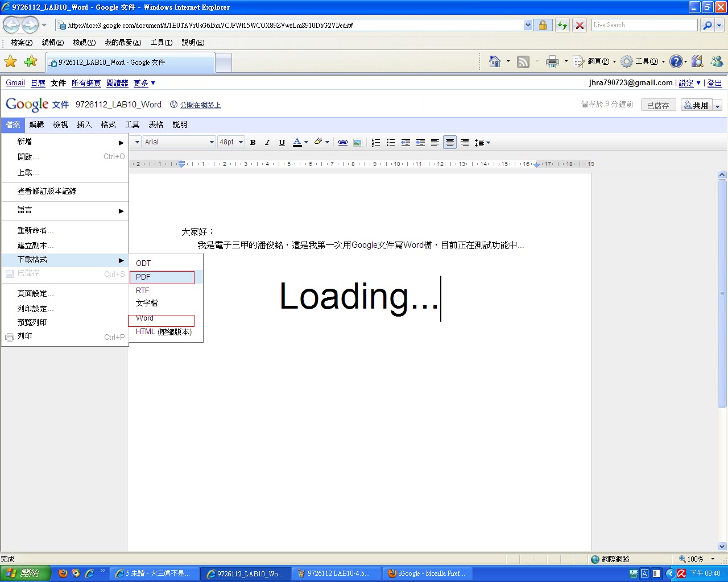The height and width of the screenshot is (582, 728).
Task: Align text left
Action: pos(435,142)
